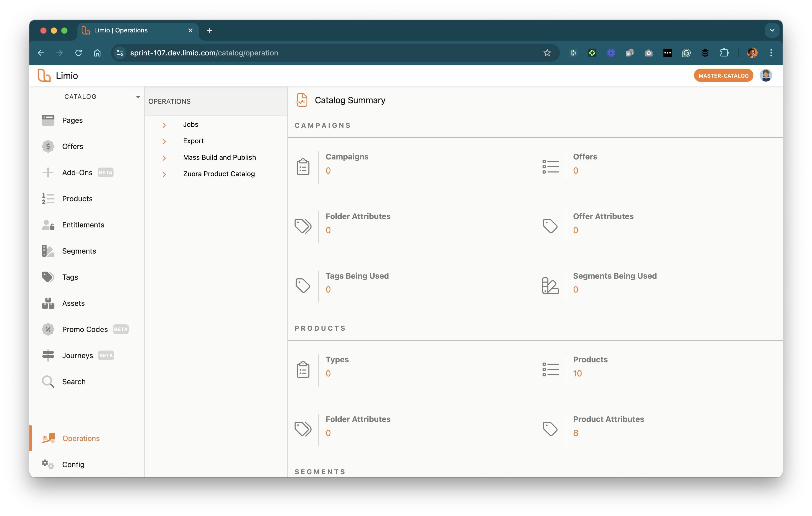Click the Tags sidebar icon
This screenshot has width=812, height=516.
[x=48, y=277]
